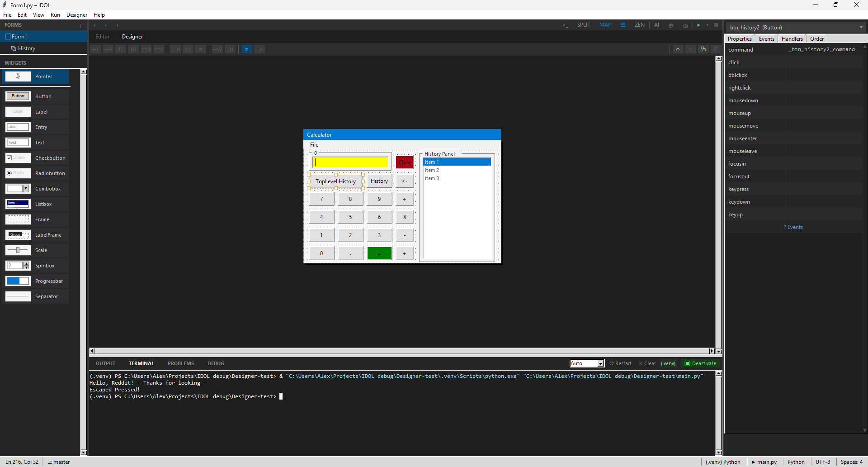Screen dimensions: 868x467
Task: Toggle SPLIT view mode
Action: point(584,25)
